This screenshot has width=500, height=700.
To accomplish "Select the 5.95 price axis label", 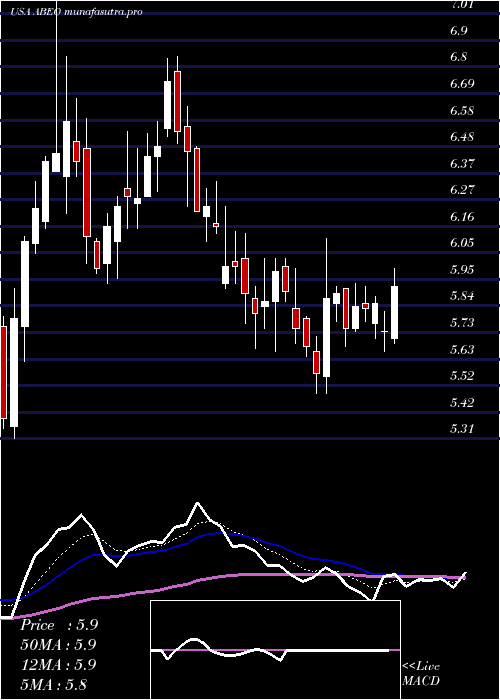I will pos(463,270).
